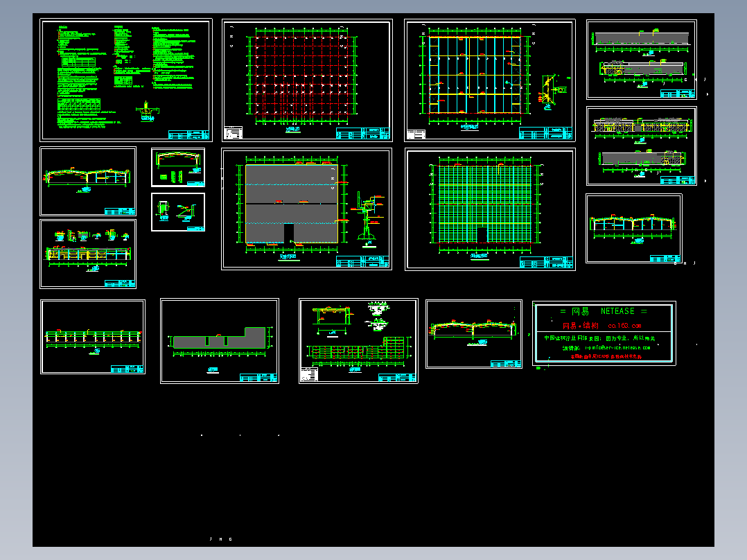The height and width of the screenshot is (560, 747).
Task: Select the NETEASE title block frame
Action: coord(604,333)
